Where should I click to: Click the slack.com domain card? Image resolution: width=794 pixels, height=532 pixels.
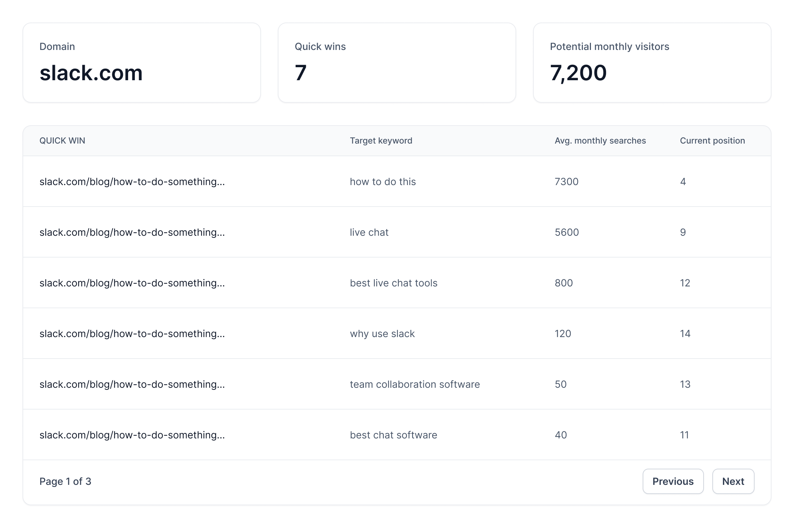click(x=141, y=63)
